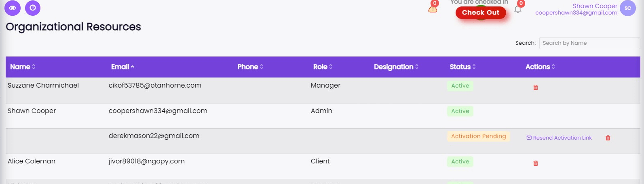Delete Suzzane Charmichael via trash icon
The height and width of the screenshot is (184, 644).
tap(536, 88)
